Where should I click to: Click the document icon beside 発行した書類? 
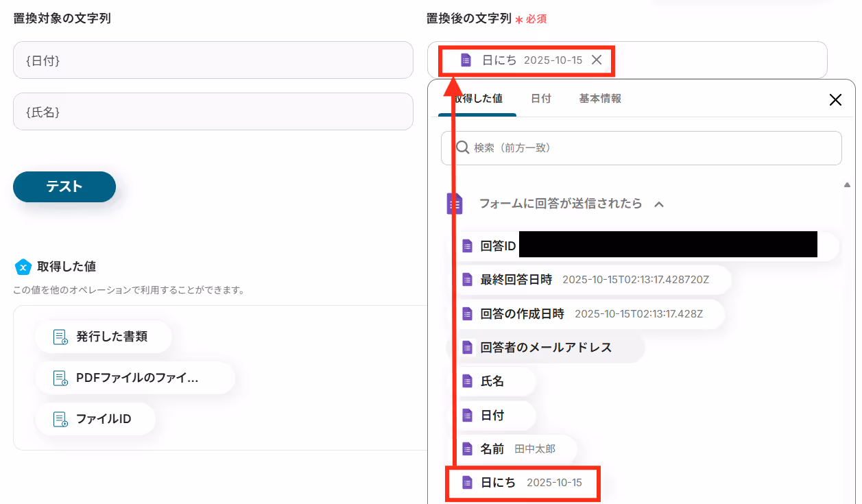(61, 337)
